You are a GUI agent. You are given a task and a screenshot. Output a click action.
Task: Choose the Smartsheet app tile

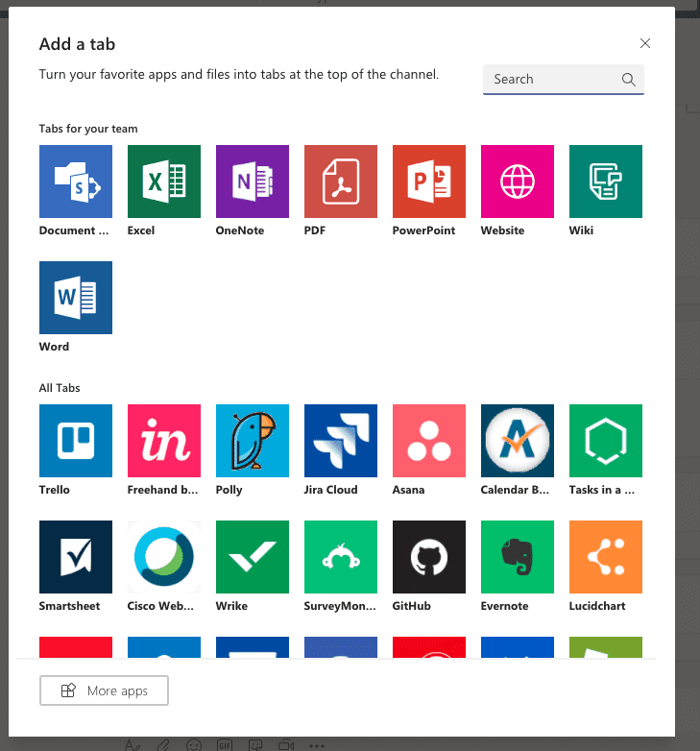tap(76, 557)
